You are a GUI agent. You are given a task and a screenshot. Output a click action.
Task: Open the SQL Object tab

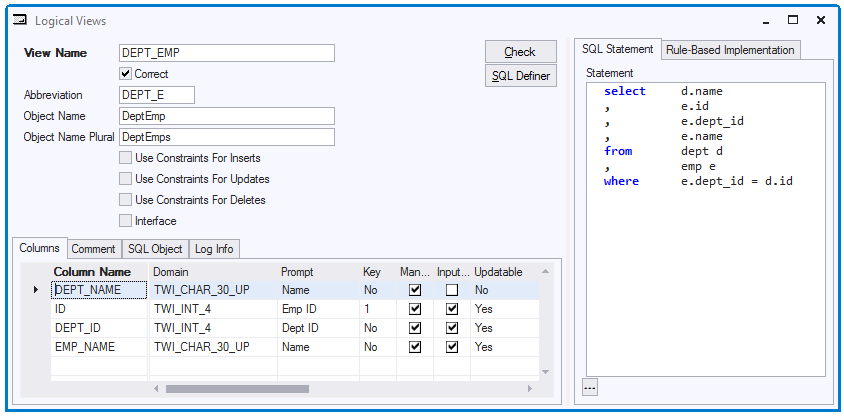click(x=155, y=249)
